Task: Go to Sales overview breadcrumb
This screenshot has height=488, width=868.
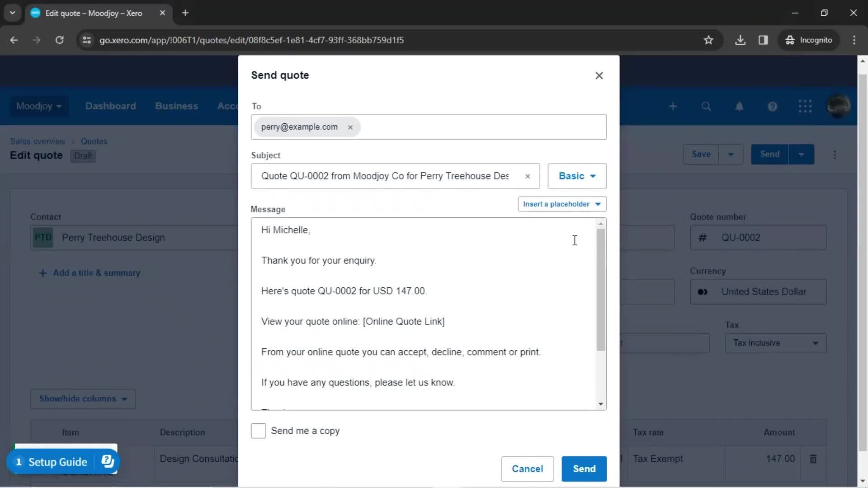Action: pyautogui.click(x=38, y=141)
